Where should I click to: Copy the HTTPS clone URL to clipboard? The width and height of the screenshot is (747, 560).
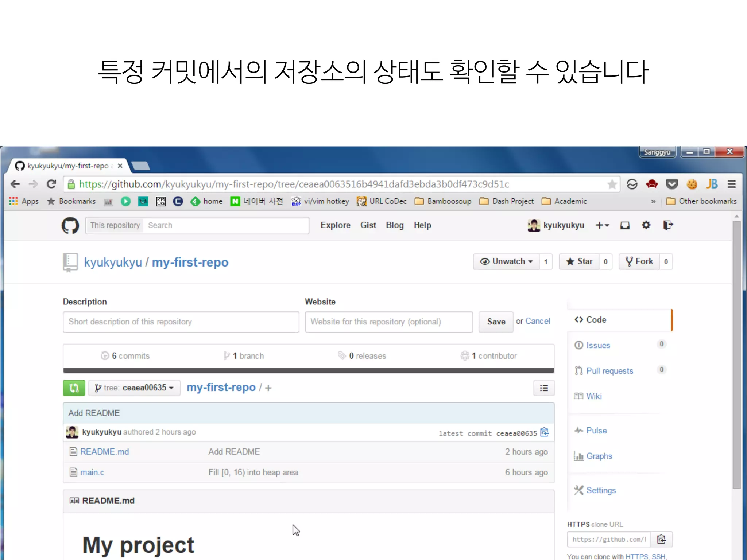pyautogui.click(x=661, y=539)
